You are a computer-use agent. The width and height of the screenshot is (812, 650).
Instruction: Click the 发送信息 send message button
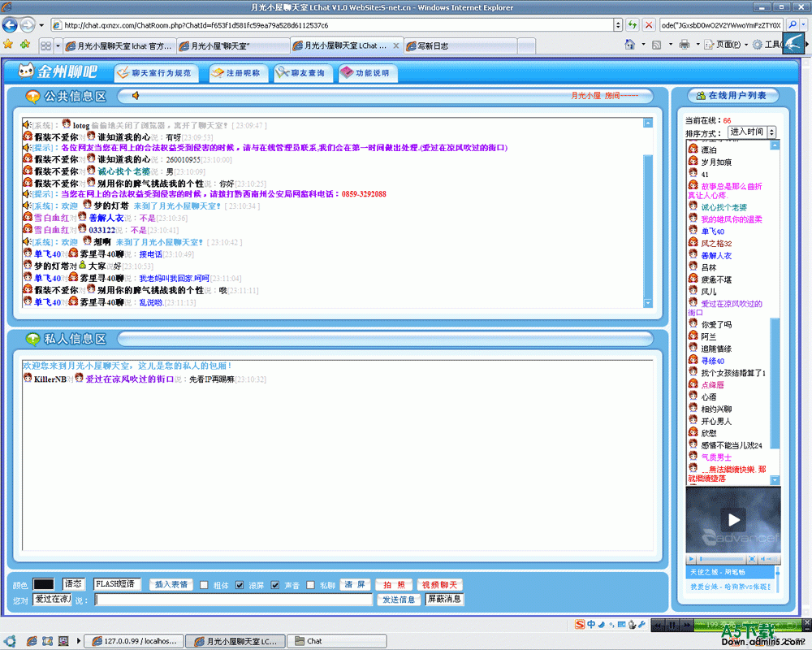click(x=398, y=600)
